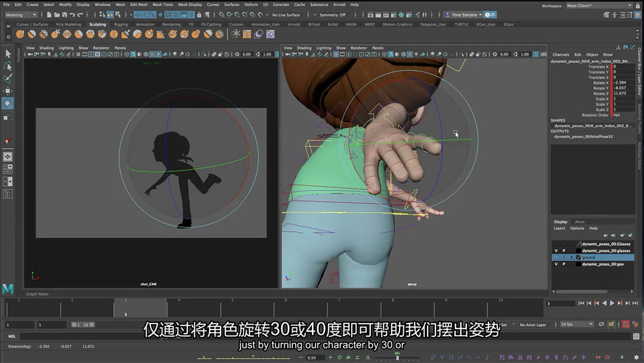Click the pause Viewport 2.0 icon
The width and height of the screenshot is (644, 363).
tap(425, 15)
